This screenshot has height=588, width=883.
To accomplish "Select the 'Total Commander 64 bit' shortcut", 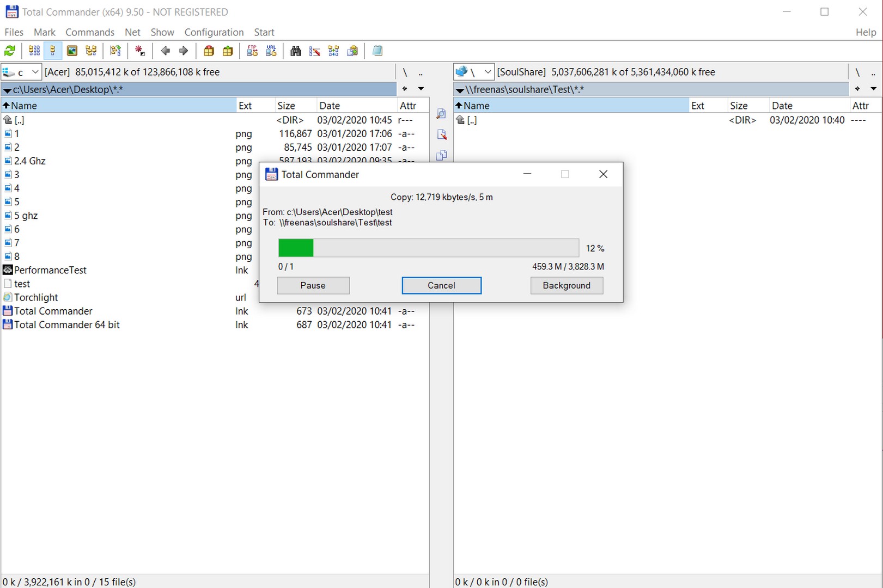I will coord(66,324).
